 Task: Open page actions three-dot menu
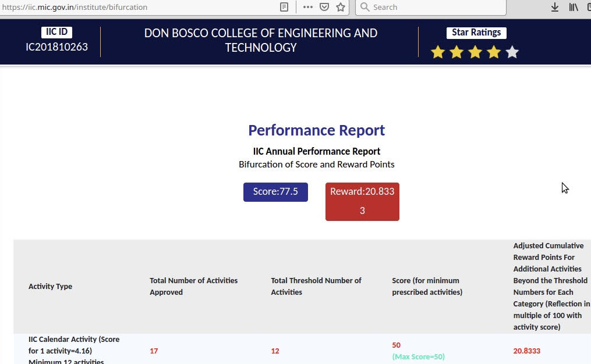(307, 7)
